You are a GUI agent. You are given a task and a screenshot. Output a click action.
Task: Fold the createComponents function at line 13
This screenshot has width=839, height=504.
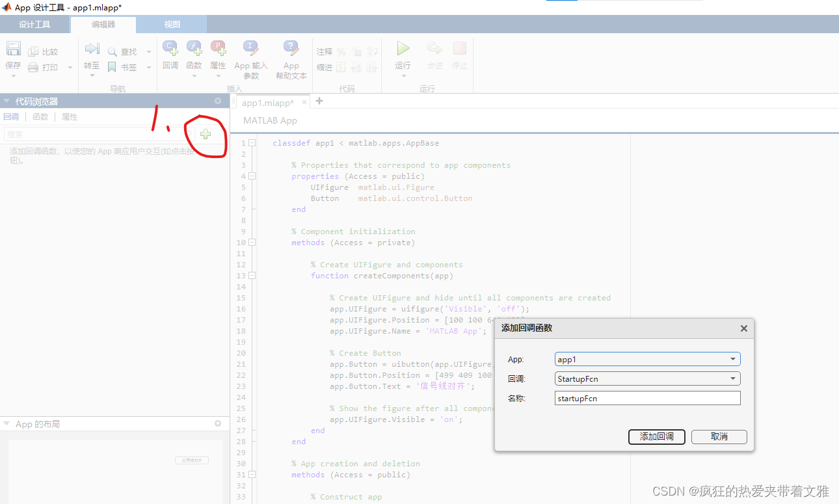252,276
